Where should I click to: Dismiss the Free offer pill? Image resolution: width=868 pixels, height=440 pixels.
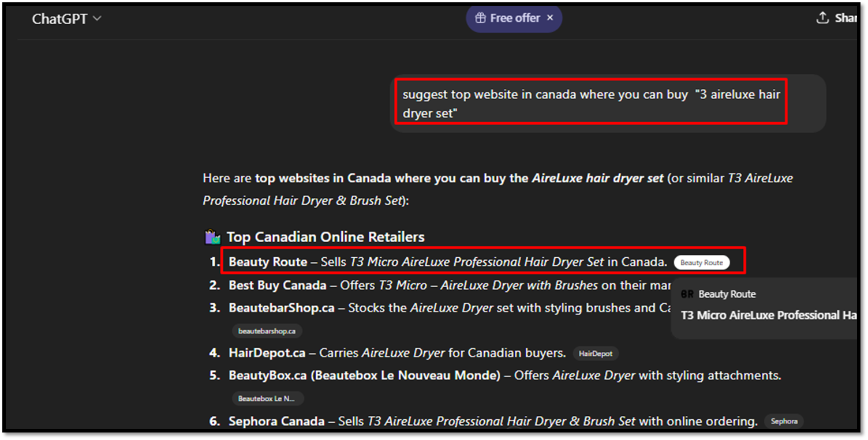tap(550, 18)
